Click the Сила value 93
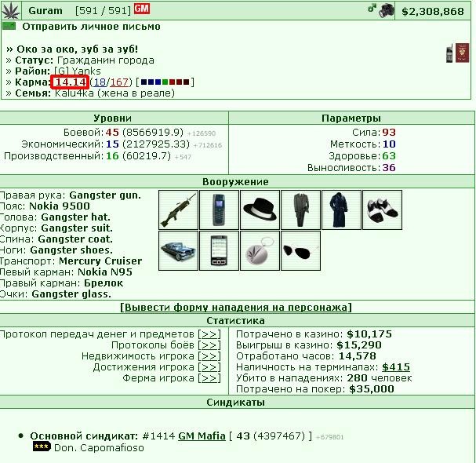The image size is (476, 463). 389,133
